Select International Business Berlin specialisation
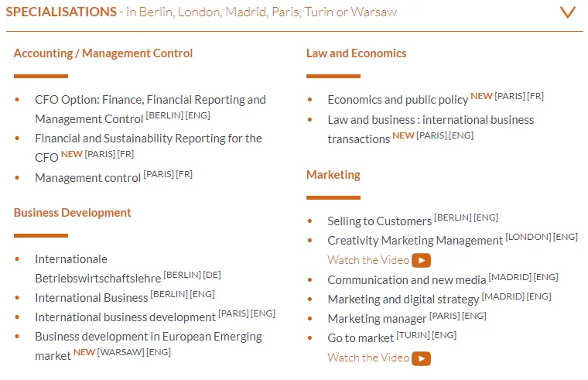 click(x=91, y=298)
